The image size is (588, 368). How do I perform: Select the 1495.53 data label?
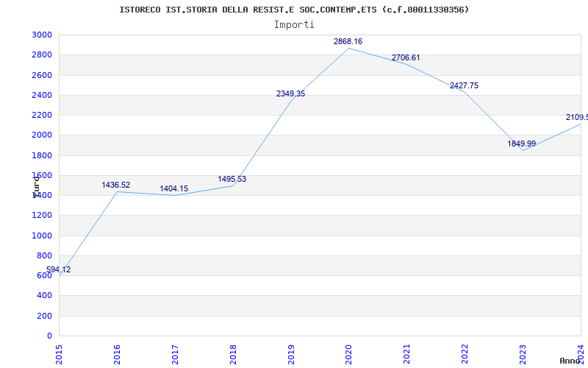(x=232, y=179)
